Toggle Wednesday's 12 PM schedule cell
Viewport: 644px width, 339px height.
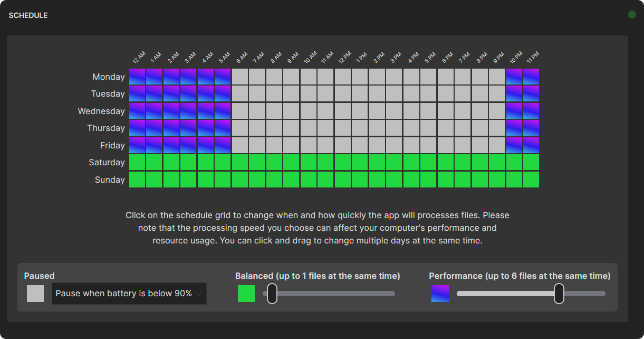click(x=342, y=111)
